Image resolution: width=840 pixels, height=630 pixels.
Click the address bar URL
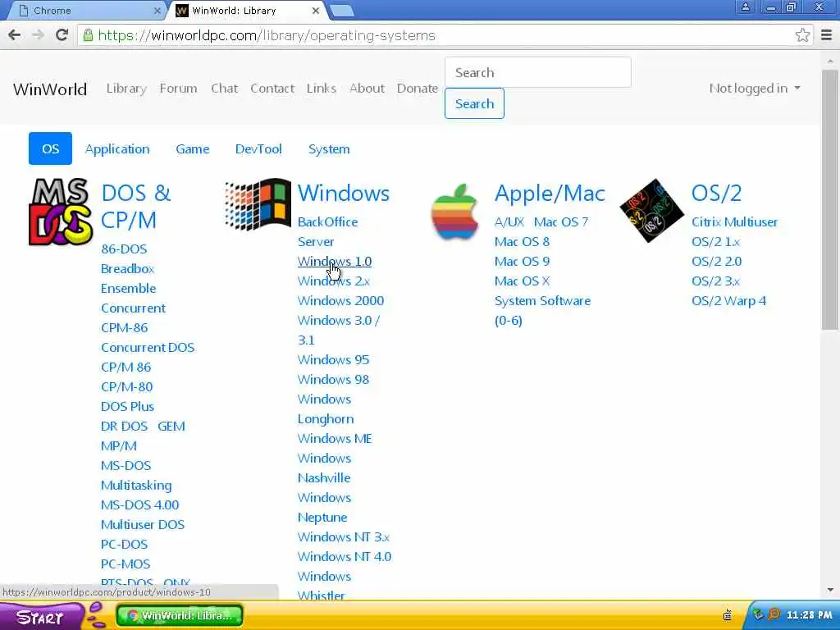[267, 35]
